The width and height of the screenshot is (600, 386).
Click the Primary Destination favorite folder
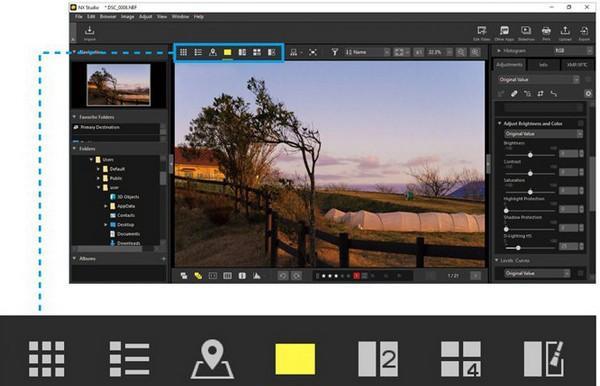point(100,127)
